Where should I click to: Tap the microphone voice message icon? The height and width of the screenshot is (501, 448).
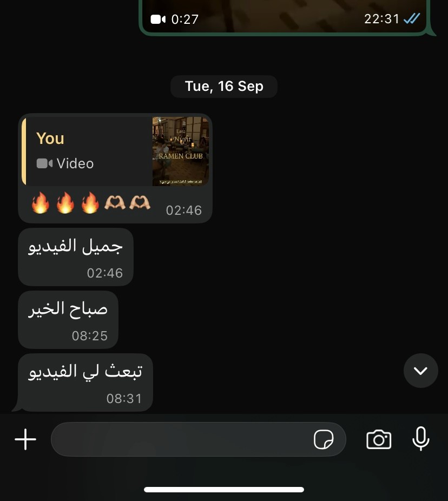pos(420,439)
